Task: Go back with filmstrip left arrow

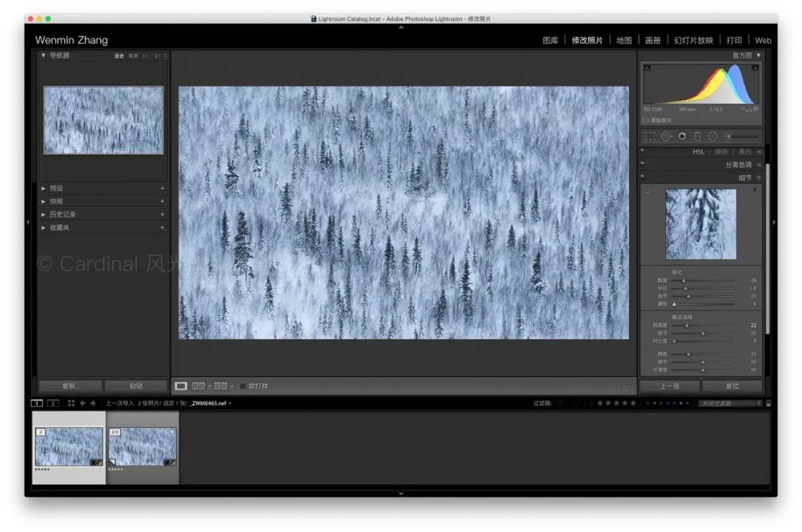Action: (x=82, y=403)
